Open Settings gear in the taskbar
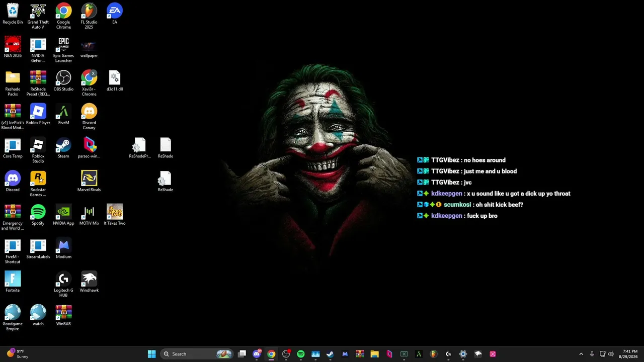The image size is (644, 362). [463, 354]
